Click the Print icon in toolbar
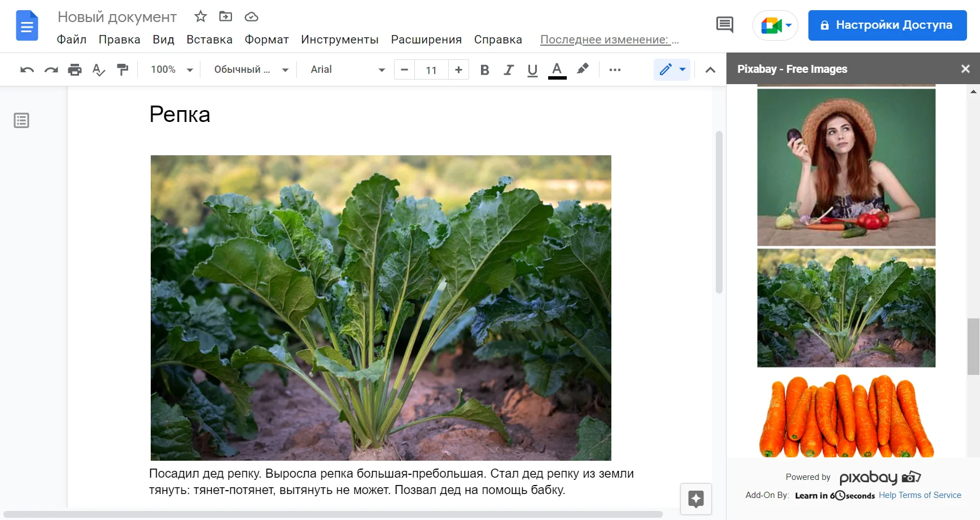 coord(75,70)
